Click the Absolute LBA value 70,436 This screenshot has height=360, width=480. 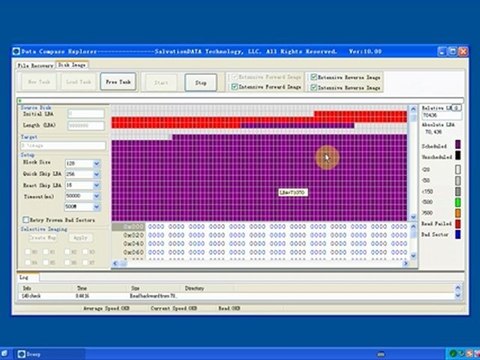point(433,132)
